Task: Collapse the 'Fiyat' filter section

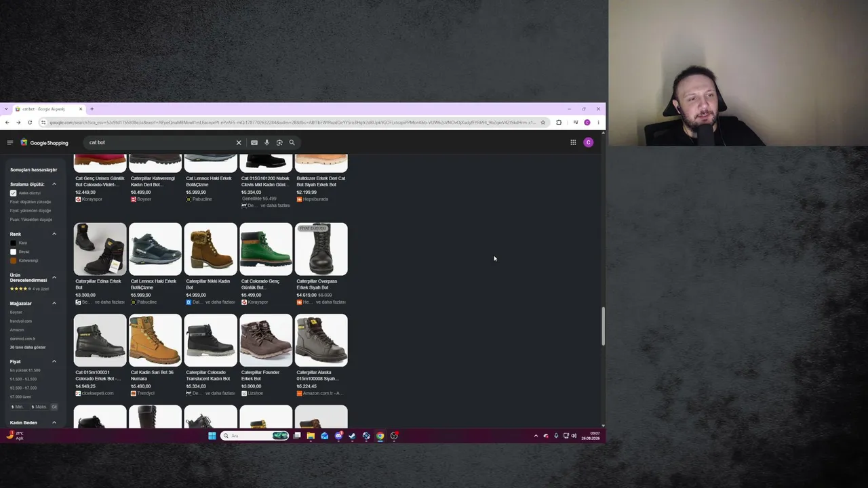Action: pyautogui.click(x=54, y=361)
